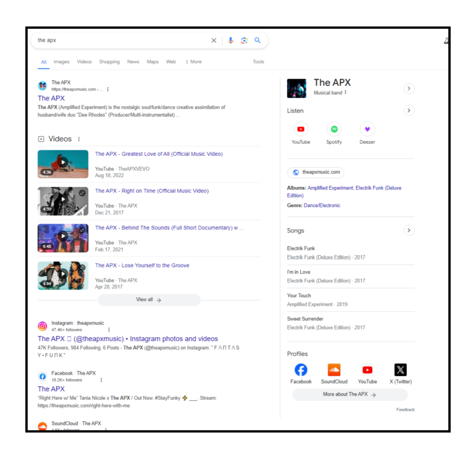Play the Greatest Love of All video thumbnail
476x459 pixels.
pyautogui.click(x=63, y=164)
